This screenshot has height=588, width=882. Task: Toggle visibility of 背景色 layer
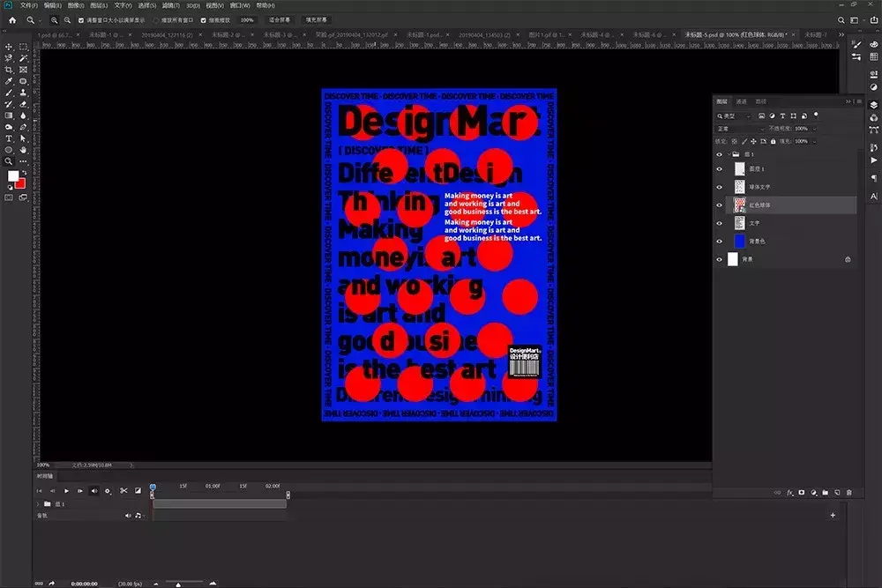click(x=719, y=241)
